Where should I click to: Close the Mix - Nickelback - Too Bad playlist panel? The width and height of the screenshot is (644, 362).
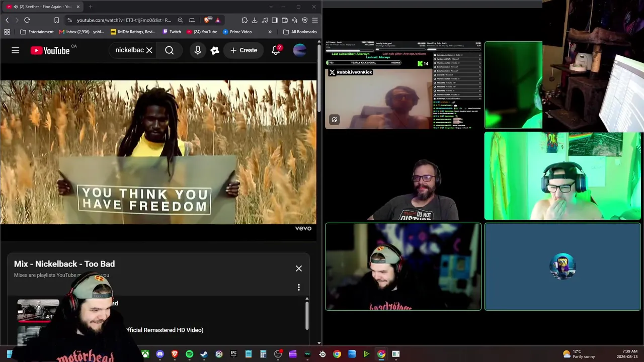[x=299, y=268]
